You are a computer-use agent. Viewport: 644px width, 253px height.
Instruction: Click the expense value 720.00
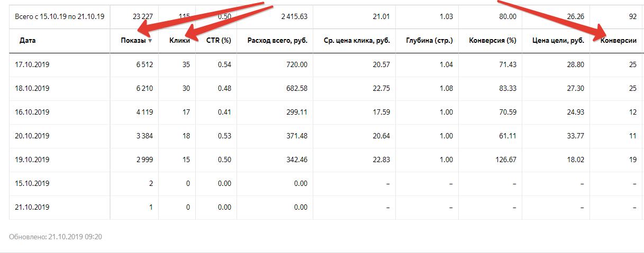pyautogui.click(x=297, y=64)
